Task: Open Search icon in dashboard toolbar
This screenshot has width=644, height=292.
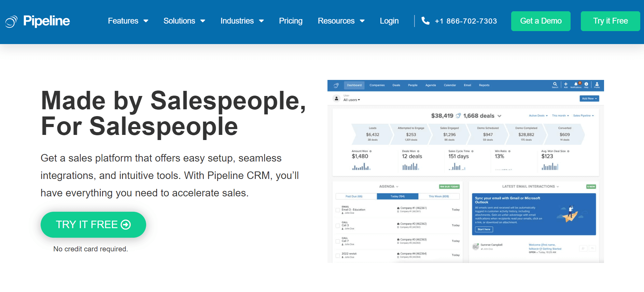Action: [x=555, y=85]
